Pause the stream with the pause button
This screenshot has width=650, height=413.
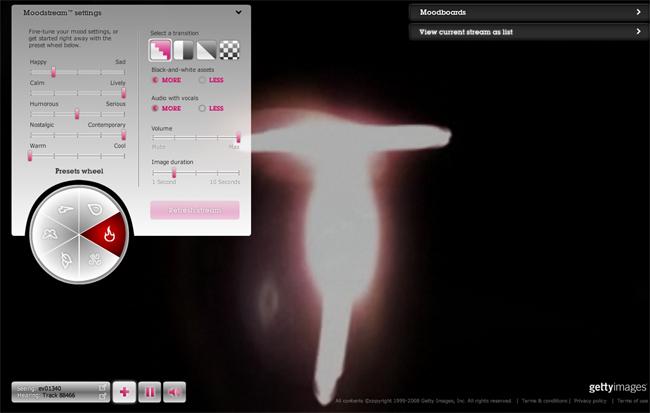click(x=150, y=392)
